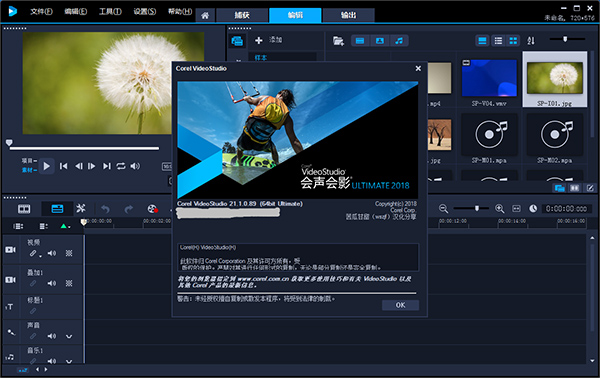This screenshot has height=378, width=600.
Task: Play the preview video
Action: (x=47, y=166)
